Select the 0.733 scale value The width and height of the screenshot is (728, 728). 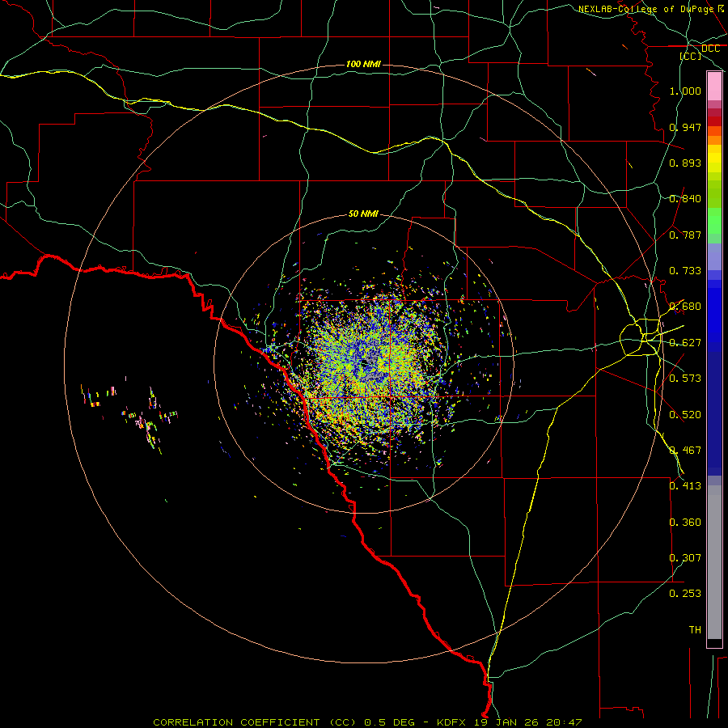[x=685, y=271]
